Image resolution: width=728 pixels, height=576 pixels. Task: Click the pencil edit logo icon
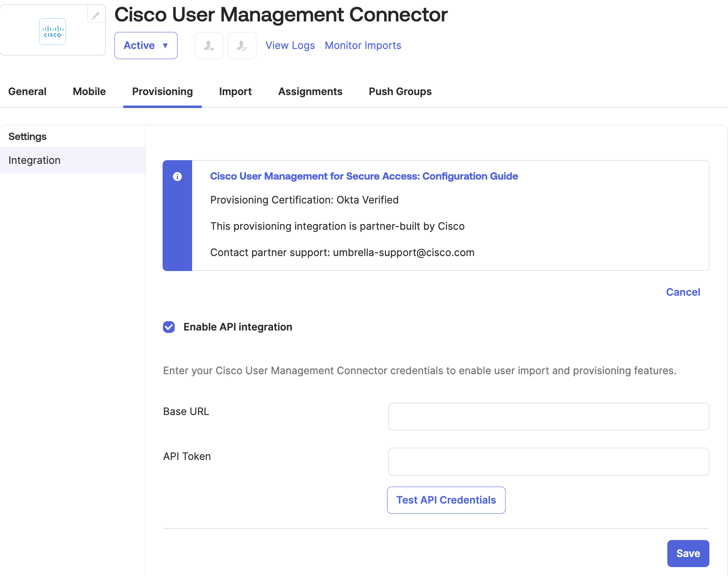(96, 15)
